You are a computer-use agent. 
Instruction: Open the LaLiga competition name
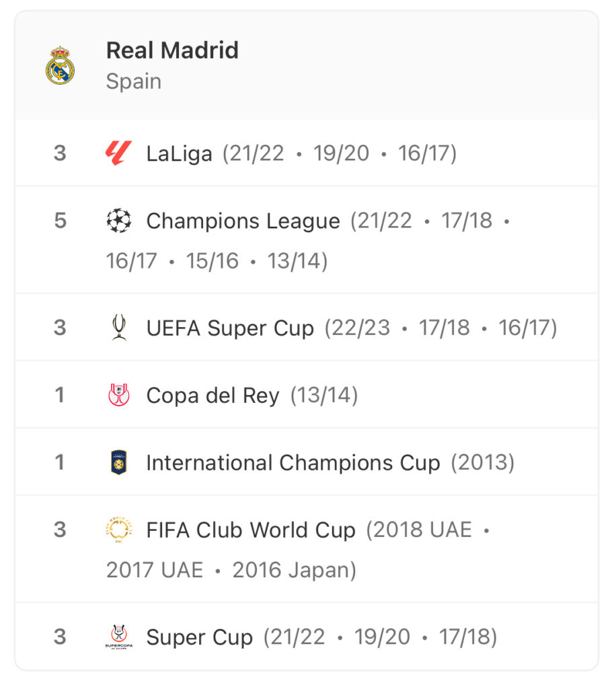[x=179, y=153]
